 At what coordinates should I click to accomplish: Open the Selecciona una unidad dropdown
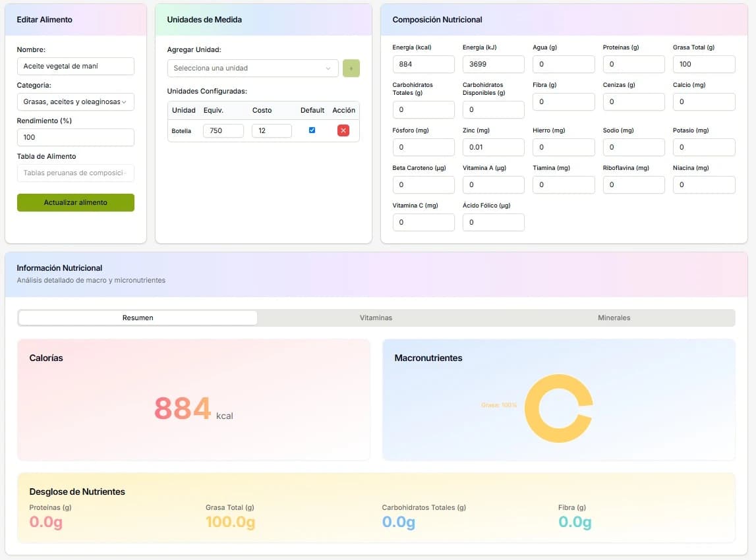pos(252,69)
